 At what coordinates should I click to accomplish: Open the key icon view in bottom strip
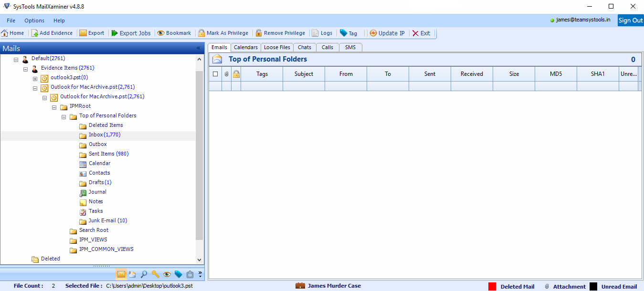pos(155,274)
